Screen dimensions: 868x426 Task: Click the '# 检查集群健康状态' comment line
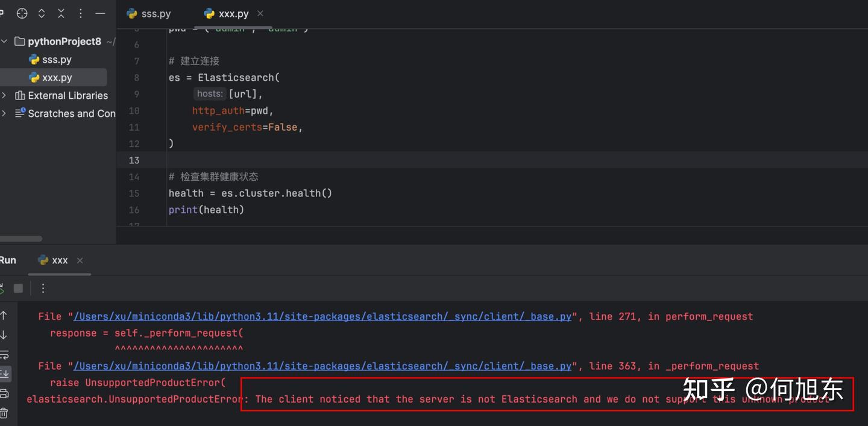pyautogui.click(x=213, y=177)
